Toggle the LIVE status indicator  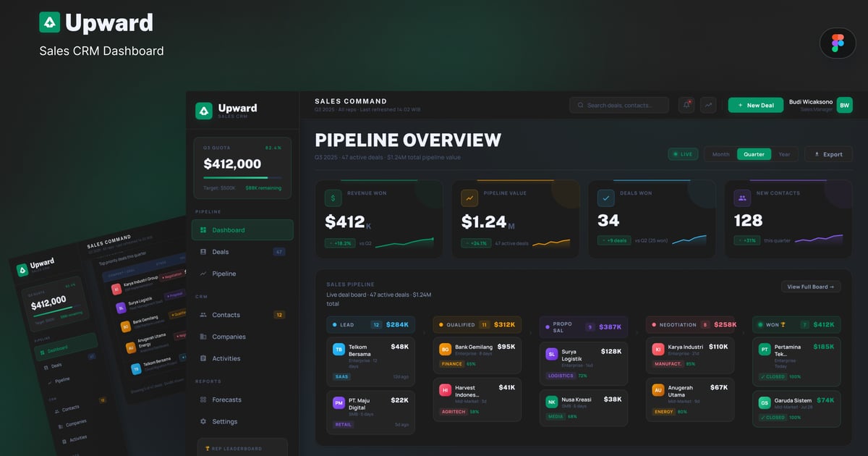click(x=682, y=154)
